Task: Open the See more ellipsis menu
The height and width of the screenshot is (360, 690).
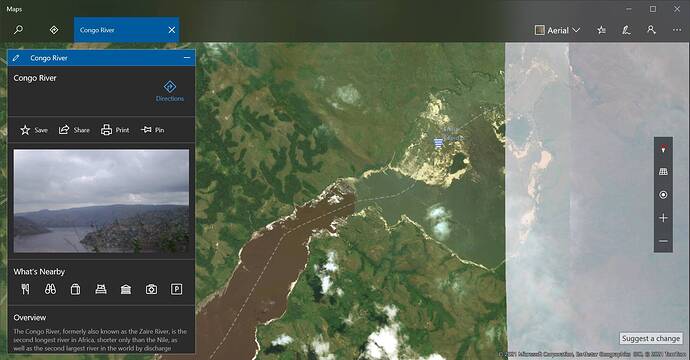Action: click(677, 30)
